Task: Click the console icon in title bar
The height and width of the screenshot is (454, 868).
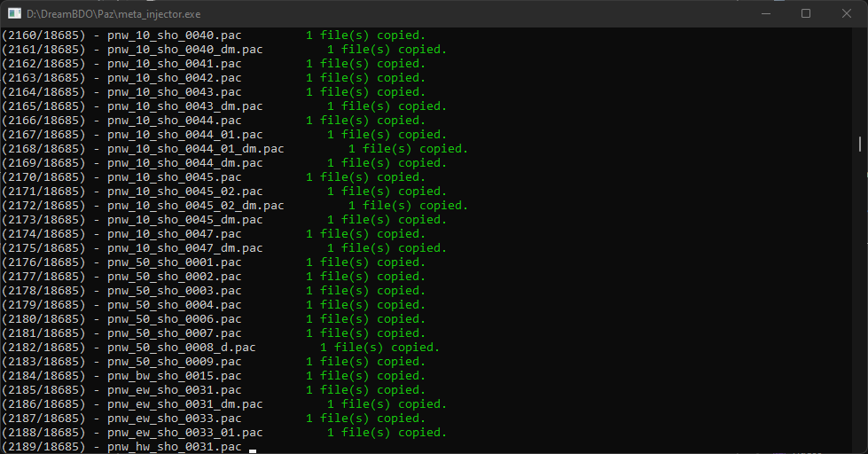Action: [14, 13]
